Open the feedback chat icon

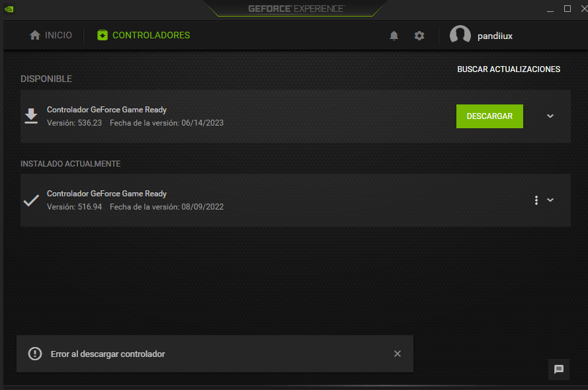(559, 370)
